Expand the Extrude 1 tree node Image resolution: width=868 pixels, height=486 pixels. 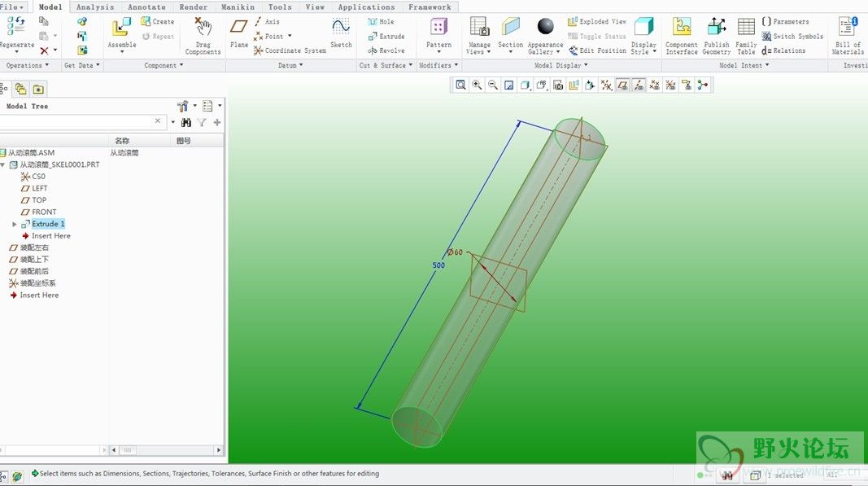[15, 225]
